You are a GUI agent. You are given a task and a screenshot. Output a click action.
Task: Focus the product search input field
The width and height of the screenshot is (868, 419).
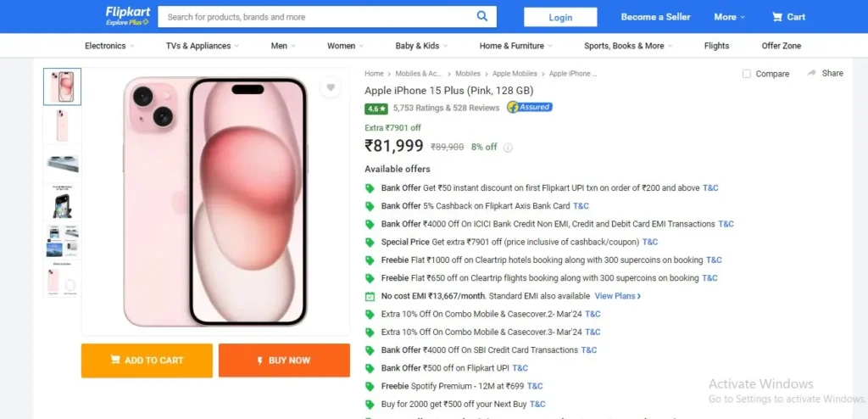(315, 17)
